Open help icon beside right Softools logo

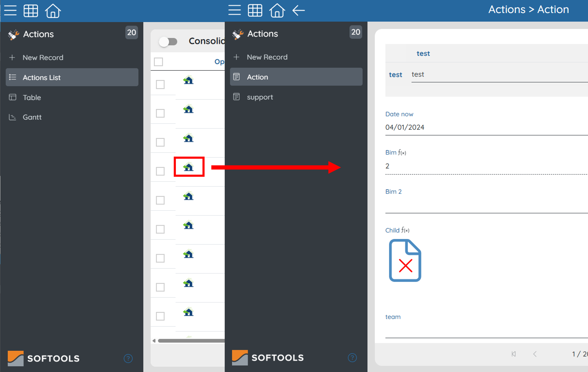click(x=352, y=358)
